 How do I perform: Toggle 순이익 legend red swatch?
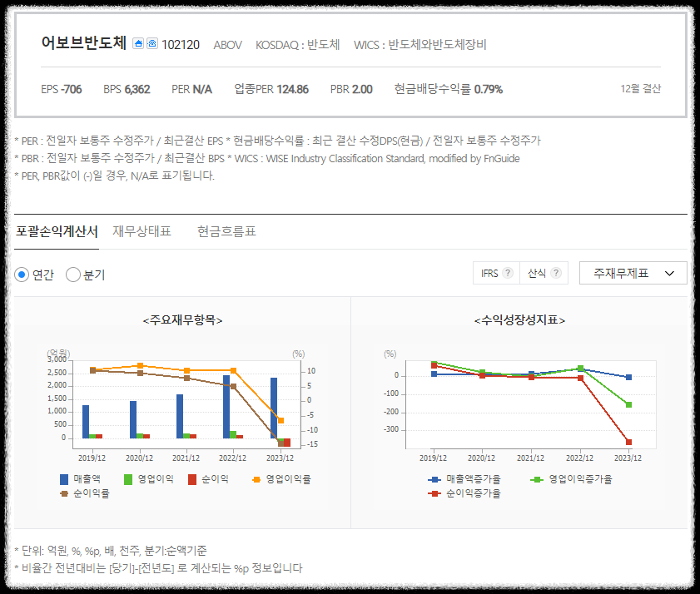[192, 479]
